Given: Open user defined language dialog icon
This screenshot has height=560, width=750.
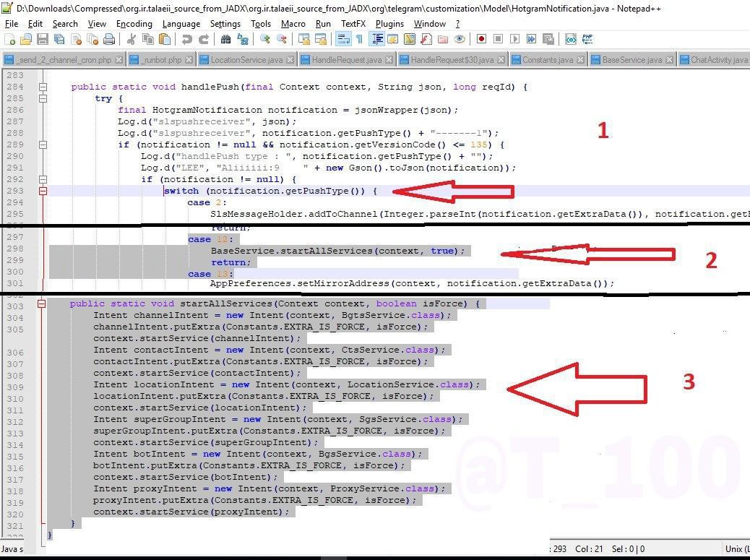Looking at the screenshot, I should (x=392, y=39).
